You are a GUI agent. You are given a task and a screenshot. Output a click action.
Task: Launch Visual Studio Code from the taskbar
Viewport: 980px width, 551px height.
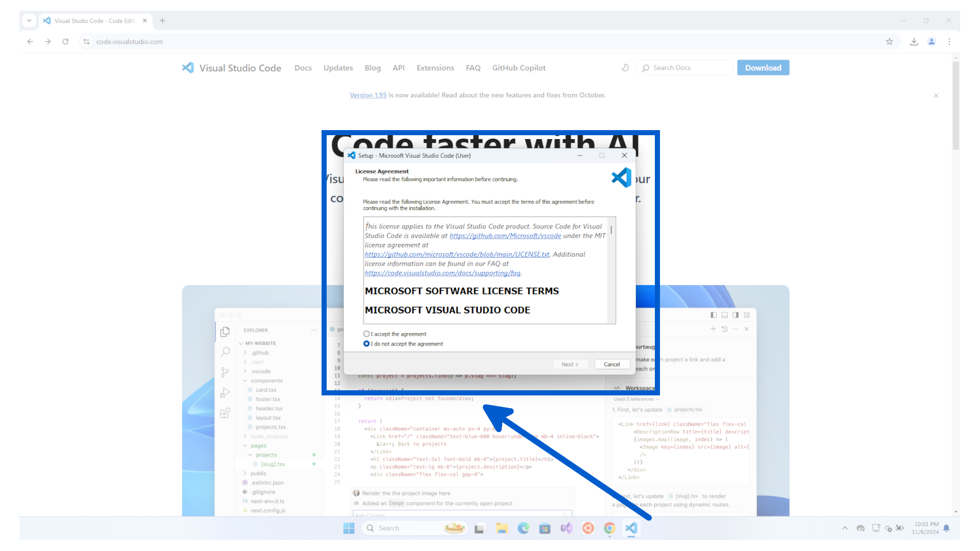[x=631, y=528]
